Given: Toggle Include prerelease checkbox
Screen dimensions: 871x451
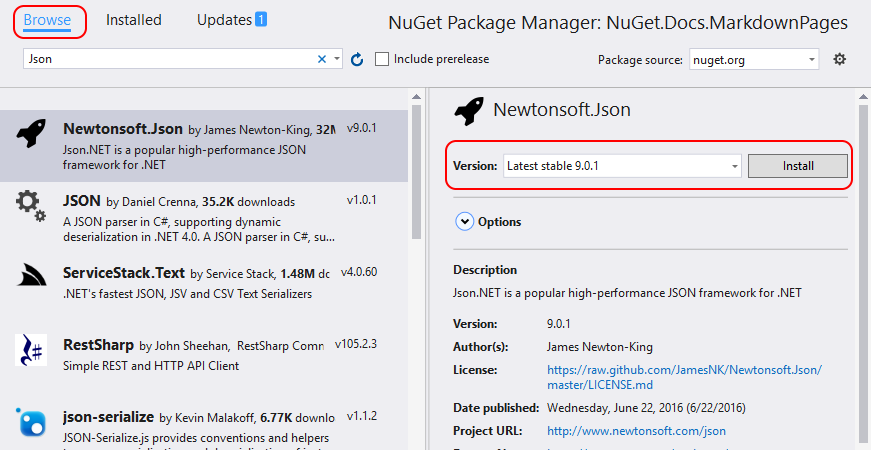Looking at the screenshot, I should pos(382,59).
